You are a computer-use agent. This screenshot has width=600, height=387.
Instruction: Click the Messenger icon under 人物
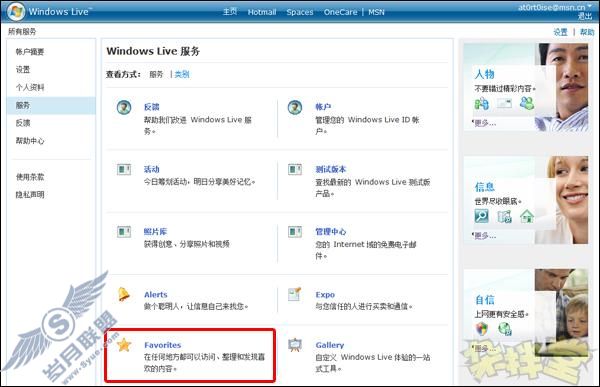(482, 103)
